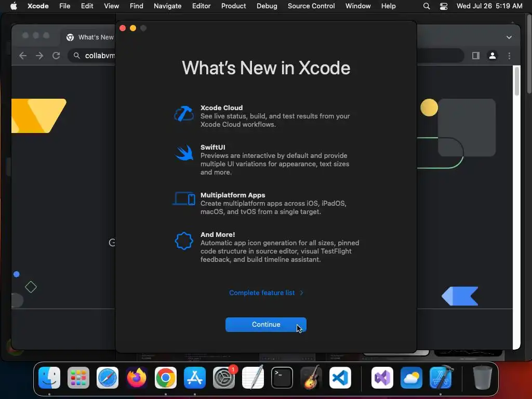The width and height of the screenshot is (532, 399).
Task: Open Firefox from the Dock
Action: click(137, 378)
